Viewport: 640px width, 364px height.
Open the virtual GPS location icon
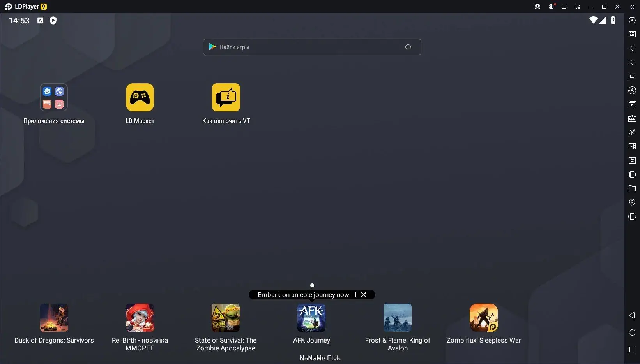pos(632,202)
